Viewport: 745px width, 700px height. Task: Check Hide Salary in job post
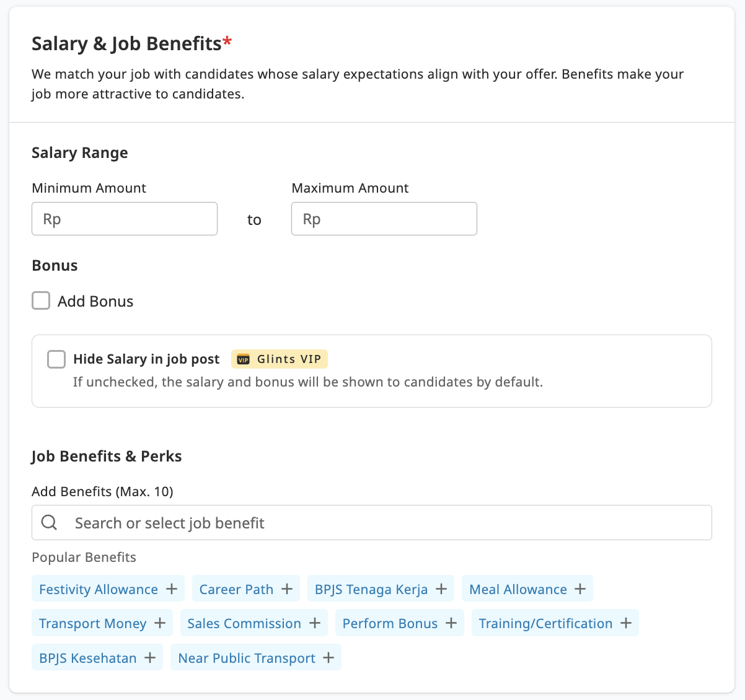point(56,359)
